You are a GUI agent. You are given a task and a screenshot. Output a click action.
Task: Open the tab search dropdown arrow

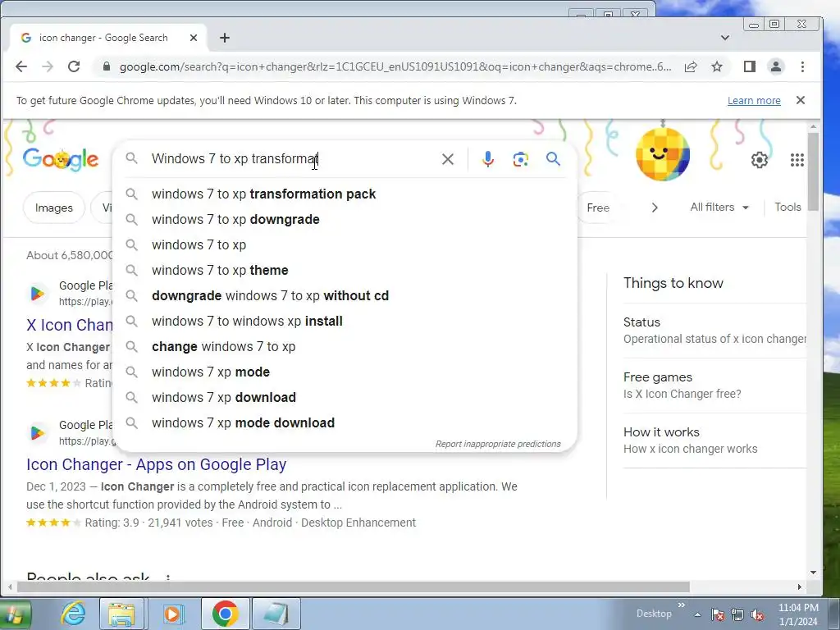click(x=725, y=38)
